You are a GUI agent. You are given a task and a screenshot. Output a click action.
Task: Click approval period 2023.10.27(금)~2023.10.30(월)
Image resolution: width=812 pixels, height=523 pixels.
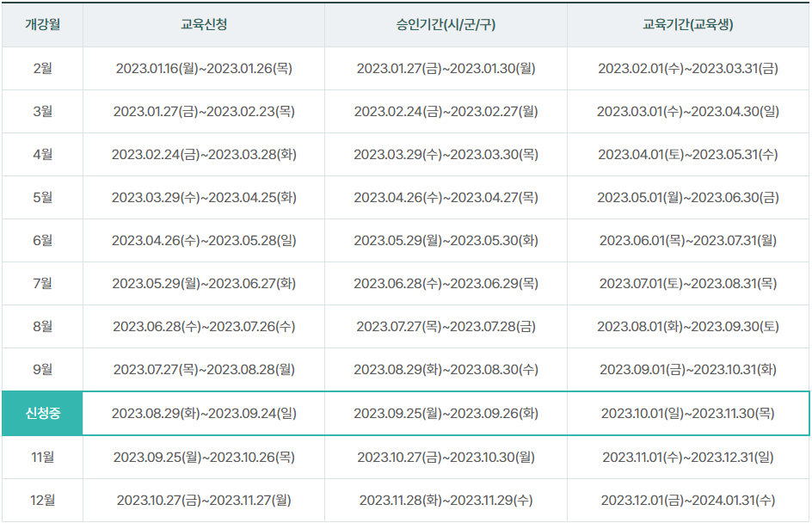point(446,458)
